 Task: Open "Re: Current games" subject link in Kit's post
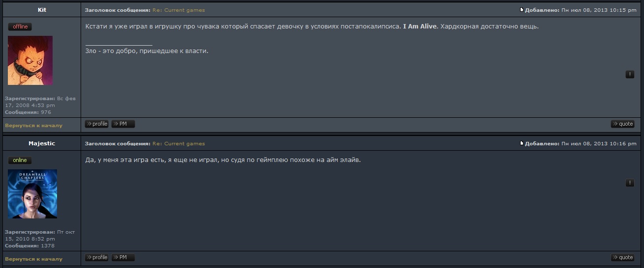[x=178, y=10]
